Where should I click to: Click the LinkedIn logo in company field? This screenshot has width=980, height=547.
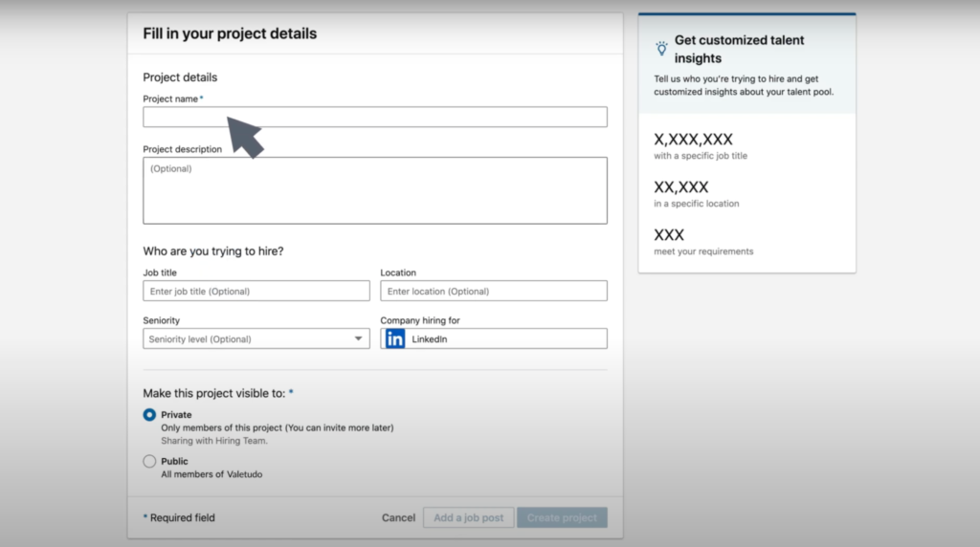click(x=395, y=339)
